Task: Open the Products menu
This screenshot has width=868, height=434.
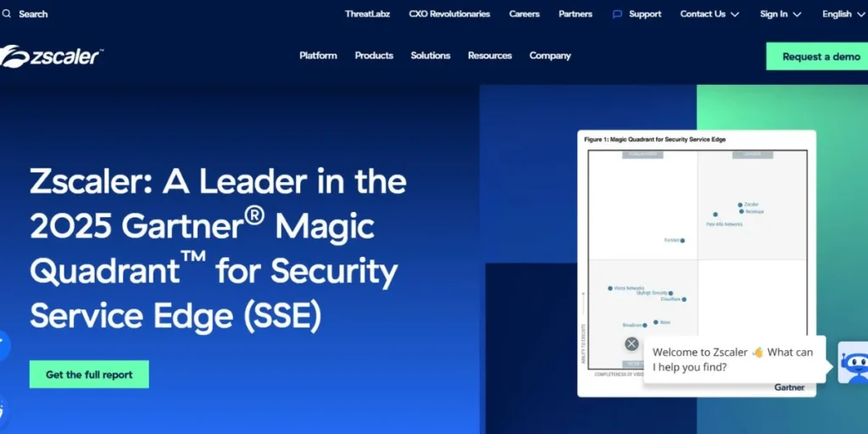Action: [374, 55]
